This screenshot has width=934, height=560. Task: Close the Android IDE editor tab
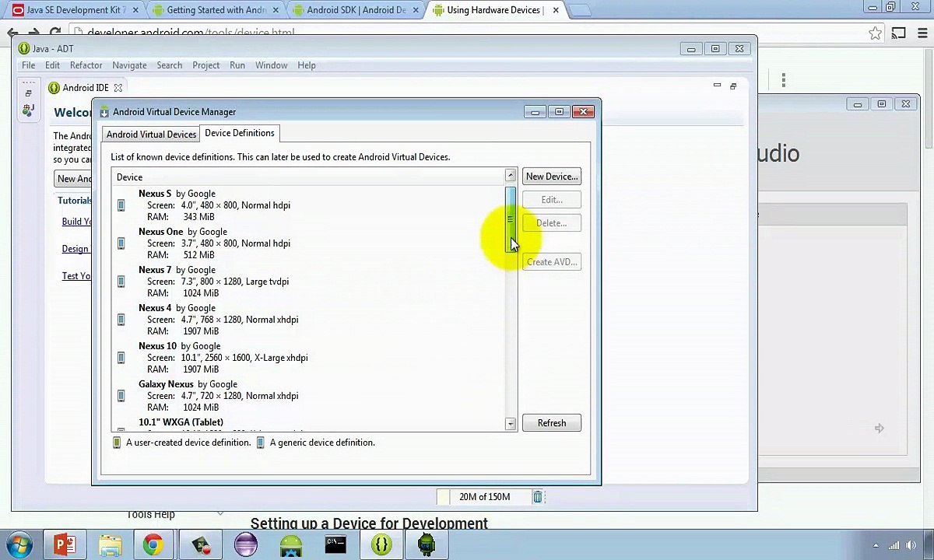(118, 88)
